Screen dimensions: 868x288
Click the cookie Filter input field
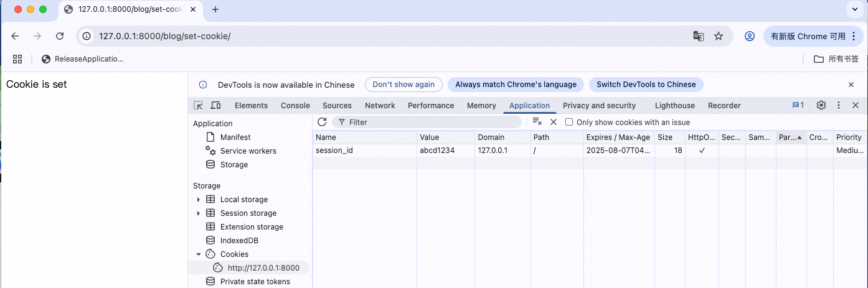[427, 122]
